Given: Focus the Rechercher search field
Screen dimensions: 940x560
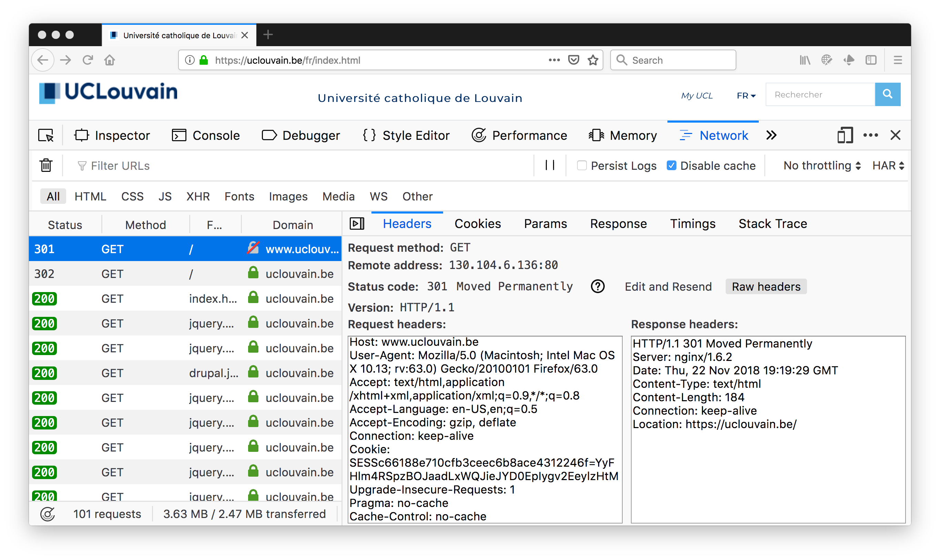Looking at the screenshot, I should pyautogui.click(x=820, y=94).
